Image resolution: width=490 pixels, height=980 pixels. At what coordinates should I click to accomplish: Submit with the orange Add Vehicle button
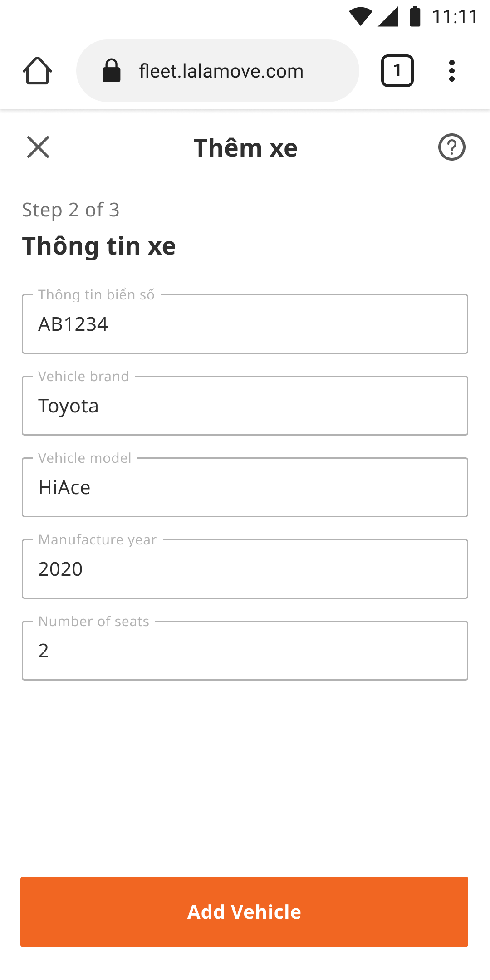[x=244, y=912]
